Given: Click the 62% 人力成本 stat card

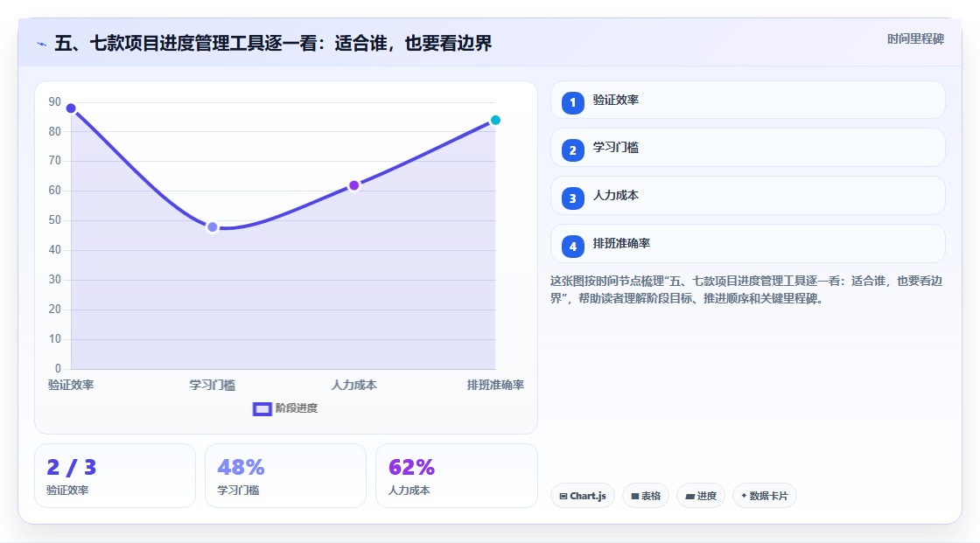Looking at the screenshot, I should tap(456, 476).
